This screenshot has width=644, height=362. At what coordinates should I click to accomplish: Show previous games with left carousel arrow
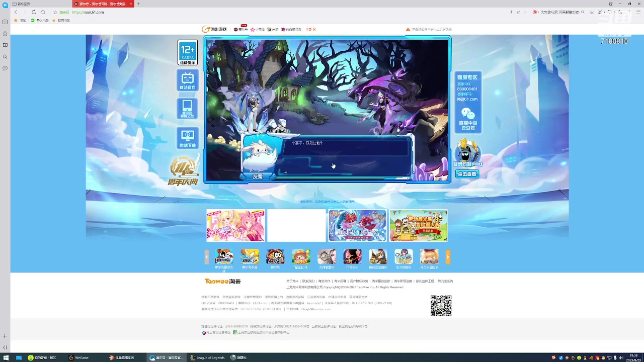[x=206, y=257]
